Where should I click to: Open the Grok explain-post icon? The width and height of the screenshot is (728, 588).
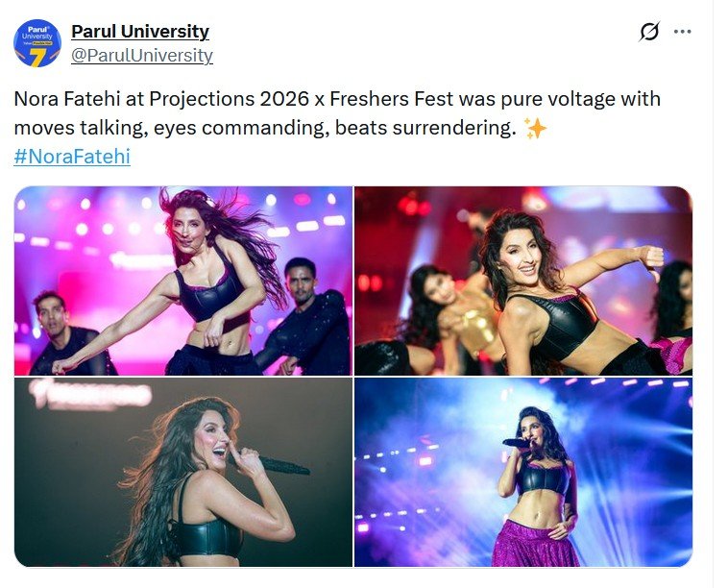click(649, 32)
